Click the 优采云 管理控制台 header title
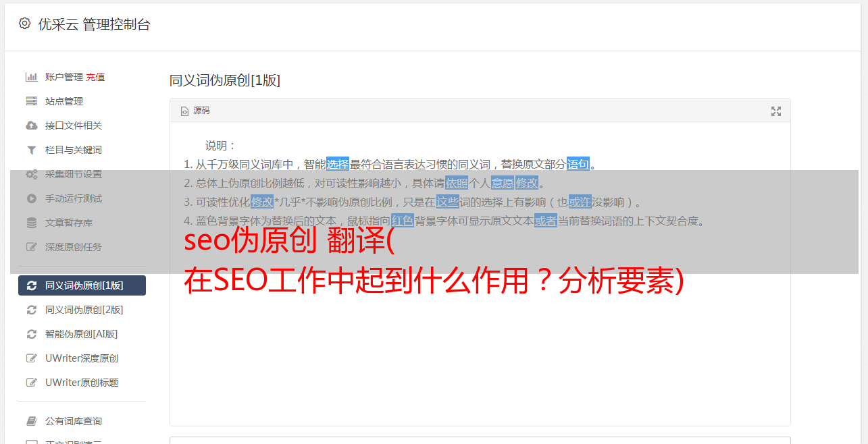 (94, 24)
